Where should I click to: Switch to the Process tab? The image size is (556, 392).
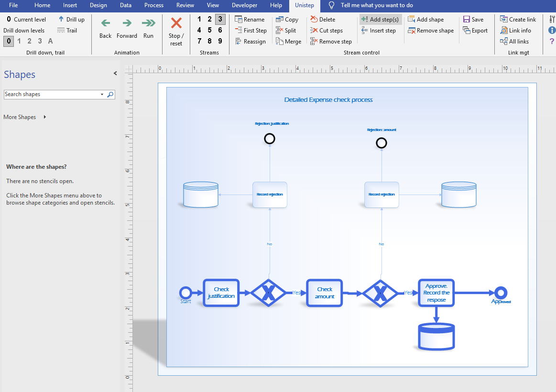tap(153, 5)
